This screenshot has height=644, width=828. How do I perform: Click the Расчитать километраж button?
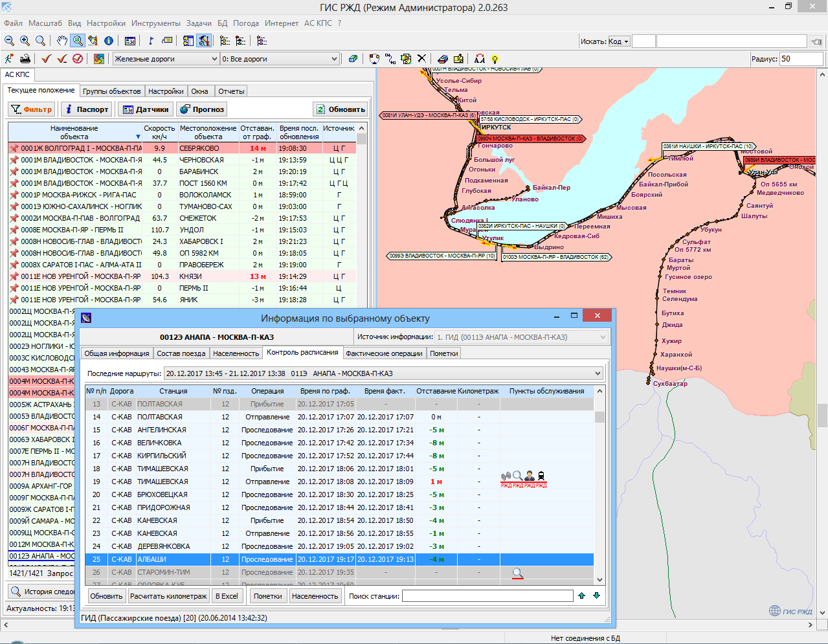168,596
